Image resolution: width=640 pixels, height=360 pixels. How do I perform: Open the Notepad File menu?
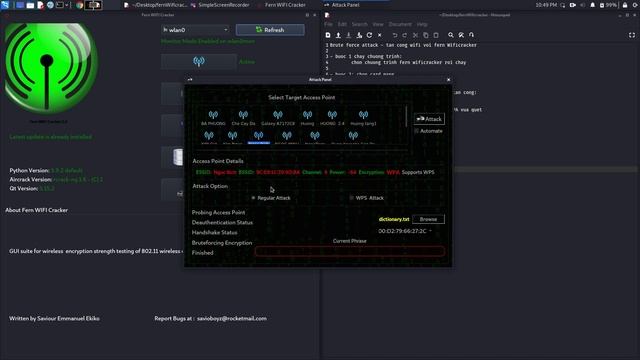point(328,24)
